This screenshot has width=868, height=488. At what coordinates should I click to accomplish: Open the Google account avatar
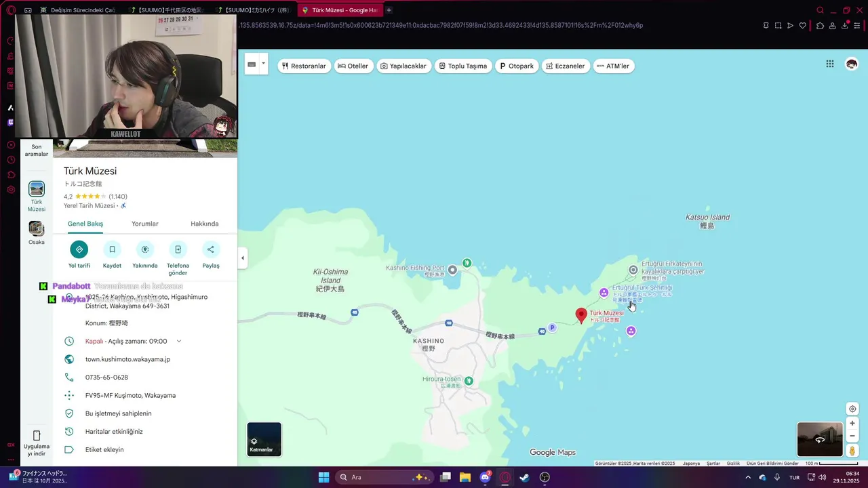tap(852, 64)
